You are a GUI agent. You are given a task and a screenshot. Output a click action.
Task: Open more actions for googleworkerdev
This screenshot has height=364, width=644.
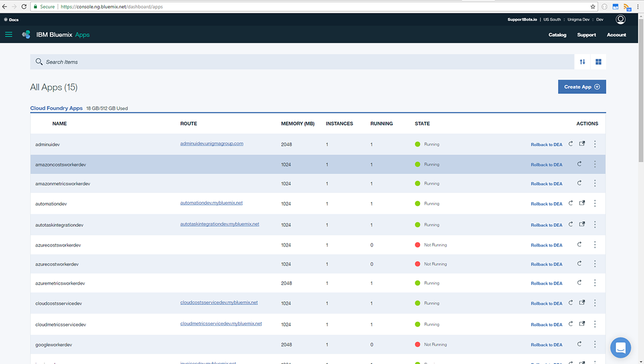[x=595, y=344]
